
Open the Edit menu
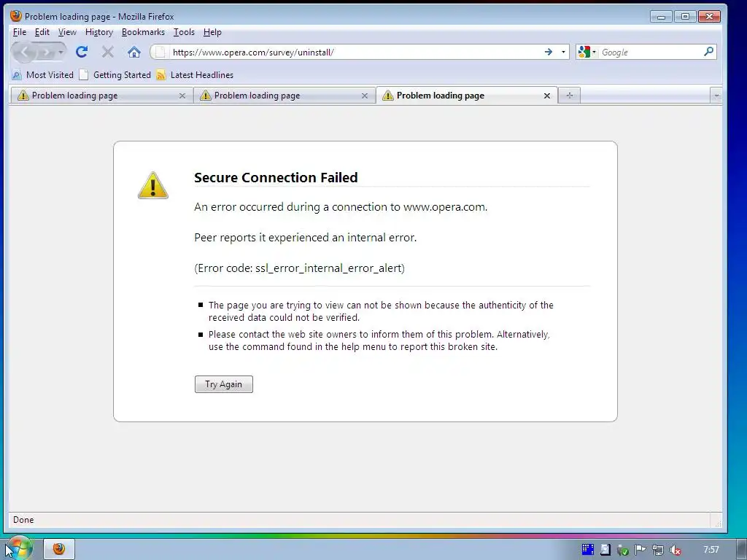[x=42, y=32]
